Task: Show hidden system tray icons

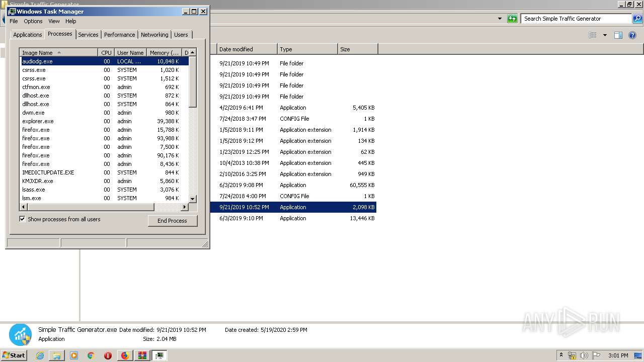Action: click(x=561, y=355)
